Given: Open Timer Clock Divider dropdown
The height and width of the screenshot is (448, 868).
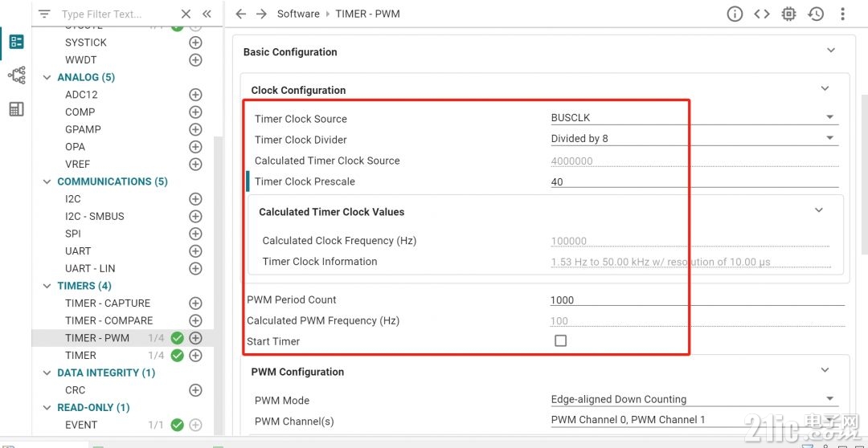Looking at the screenshot, I should [694, 138].
